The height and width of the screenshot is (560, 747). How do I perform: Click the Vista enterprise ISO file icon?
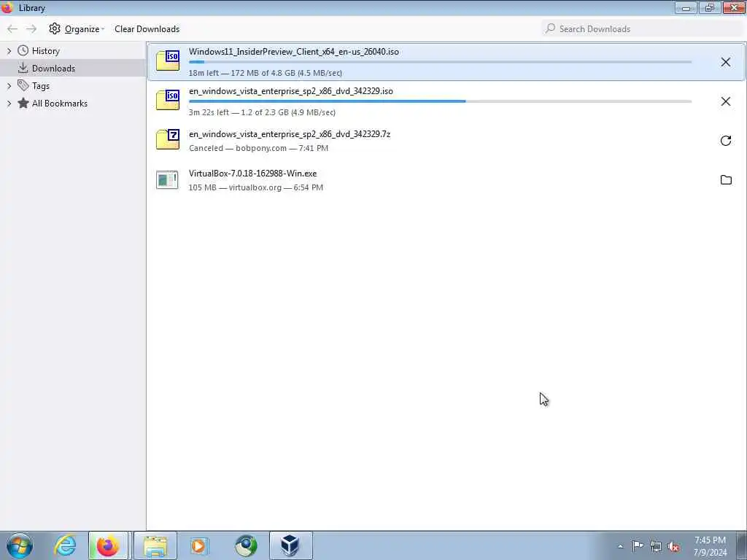168,101
